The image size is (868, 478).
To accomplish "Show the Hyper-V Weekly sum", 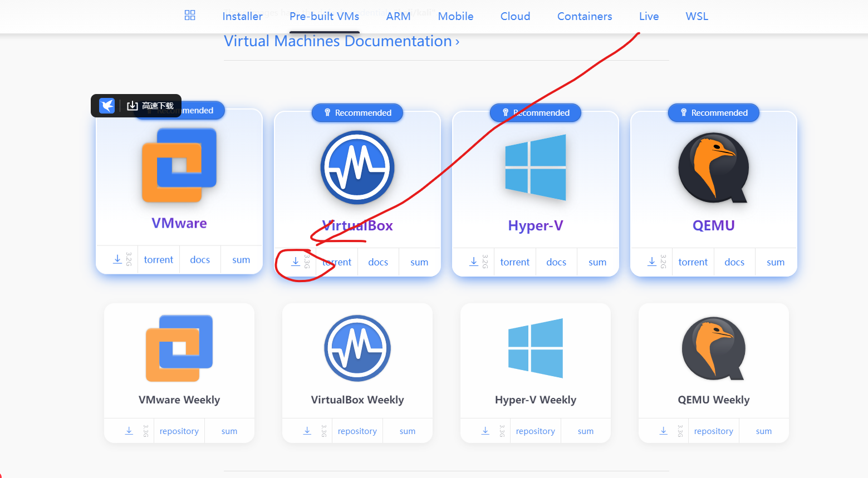I will 586,431.
